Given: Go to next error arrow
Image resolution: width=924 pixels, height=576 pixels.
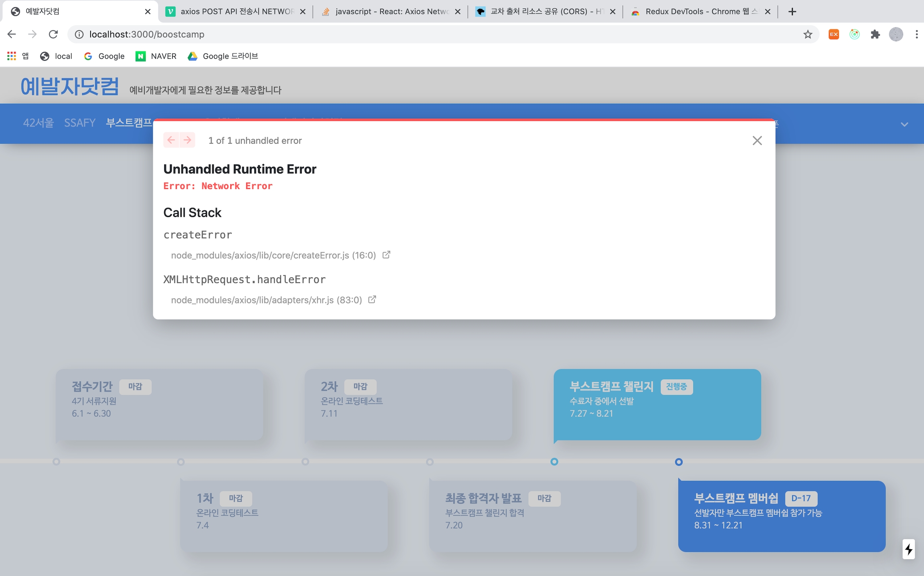Looking at the screenshot, I should [x=187, y=140].
